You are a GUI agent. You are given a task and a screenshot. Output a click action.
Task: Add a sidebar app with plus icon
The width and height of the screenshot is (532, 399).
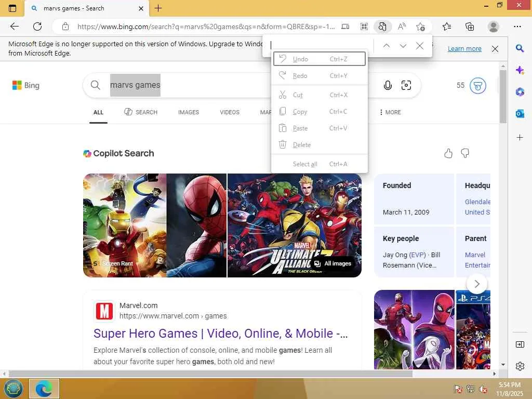pyautogui.click(x=520, y=137)
